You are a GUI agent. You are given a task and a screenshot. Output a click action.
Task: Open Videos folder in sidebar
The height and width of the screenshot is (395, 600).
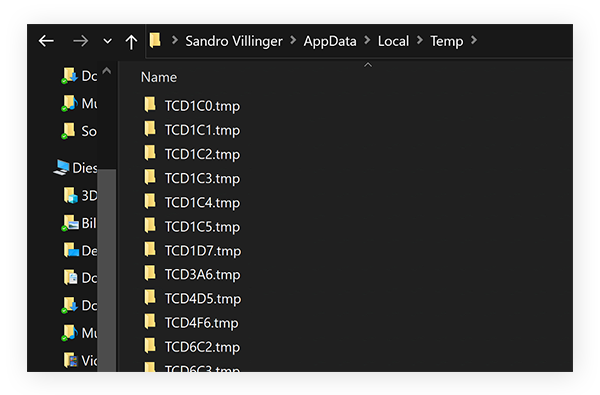click(x=80, y=360)
